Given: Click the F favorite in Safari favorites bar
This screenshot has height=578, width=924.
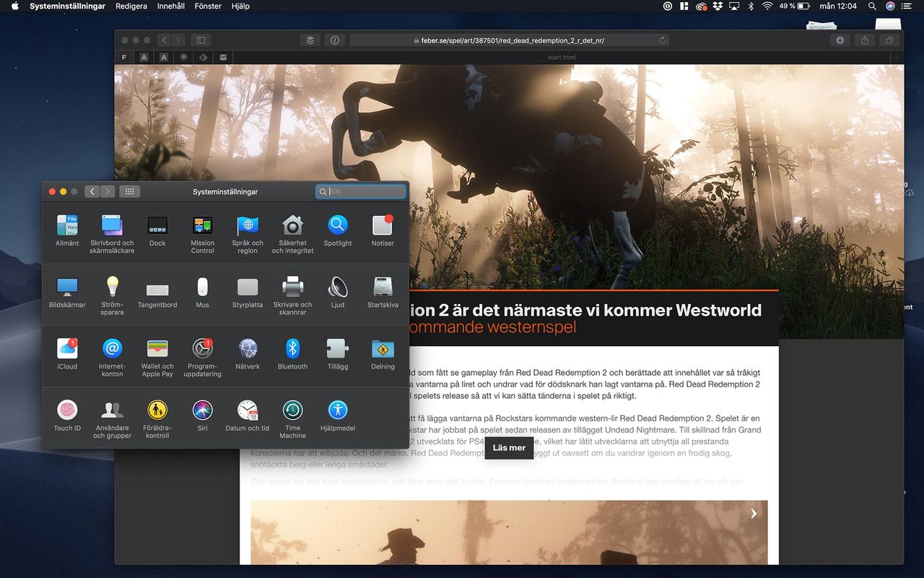Looking at the screenshot, I should (x=124, y=58).
